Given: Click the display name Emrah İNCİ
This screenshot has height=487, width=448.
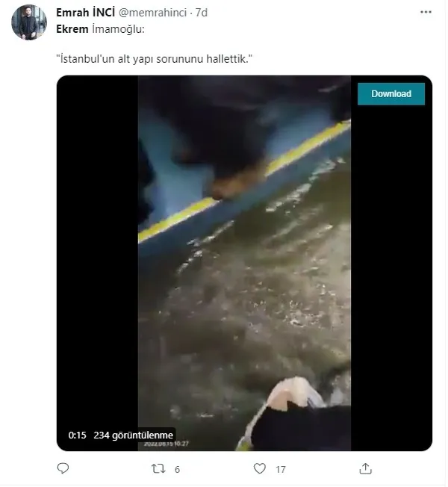Looking at the screenshot, I should tap(85, 13).
